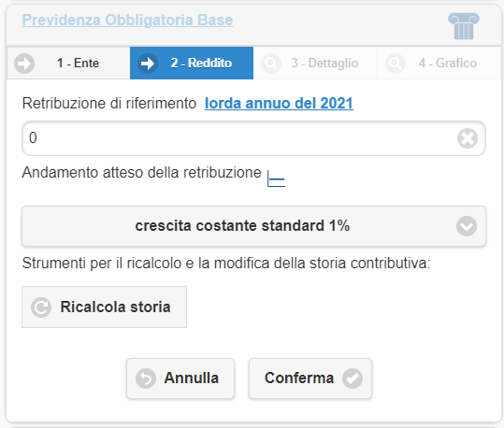Open the 4 - Grafico tab

pyautogui.click(x=439, y=63)
